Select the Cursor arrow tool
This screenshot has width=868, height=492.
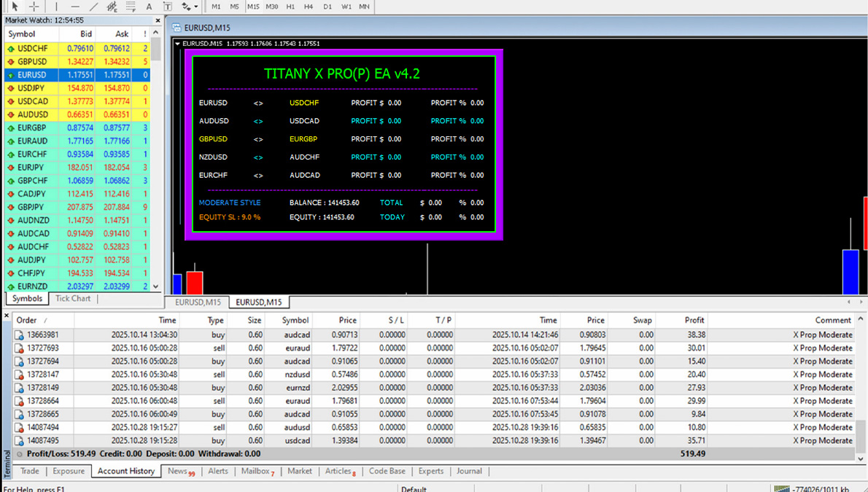[x=15, y=7]
